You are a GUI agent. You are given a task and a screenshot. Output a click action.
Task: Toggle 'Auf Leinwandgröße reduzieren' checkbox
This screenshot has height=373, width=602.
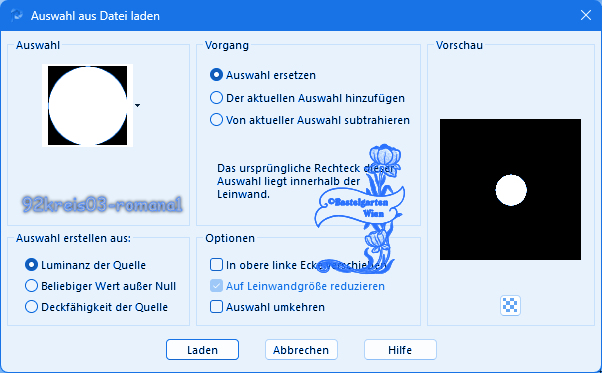click(x=216, y=286)
